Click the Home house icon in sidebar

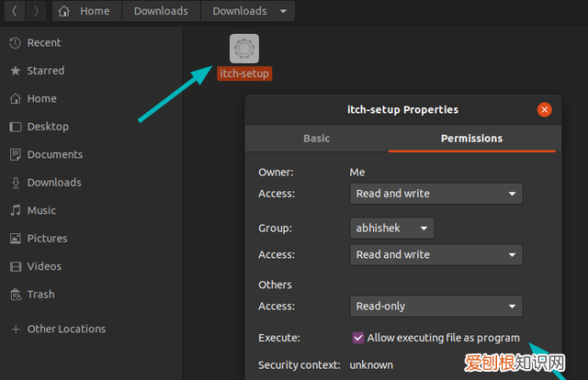[x=16, y=98]
